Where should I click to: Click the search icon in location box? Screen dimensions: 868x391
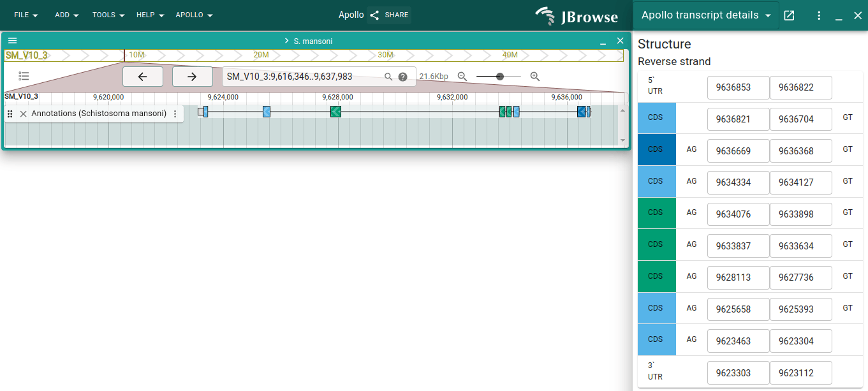(388, 77)
